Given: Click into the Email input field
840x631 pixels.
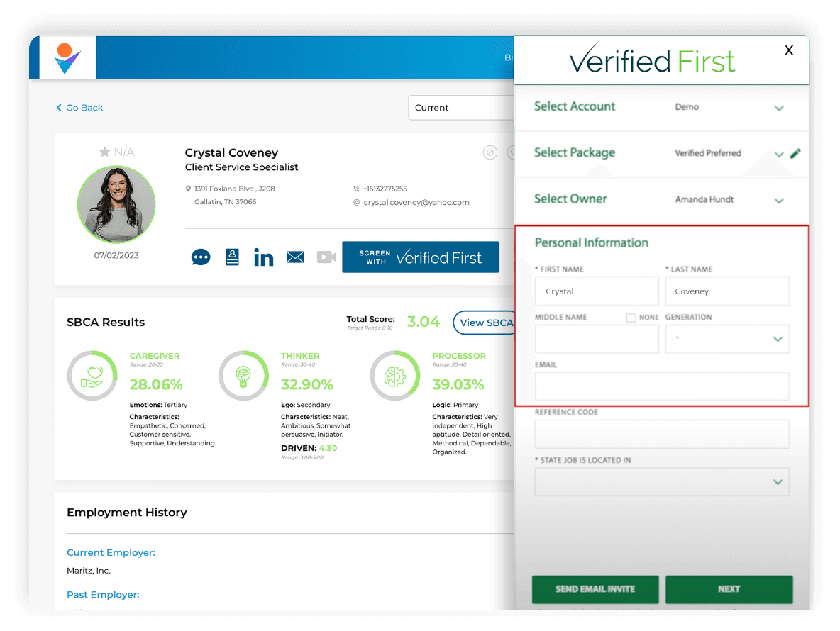Looking at the screenshot, I should tap(661, 386).
